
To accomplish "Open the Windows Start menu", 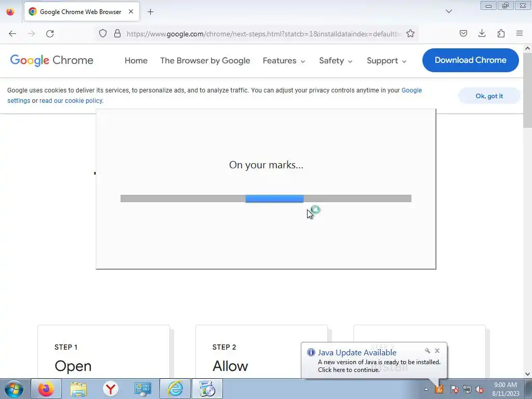I will (14, 389).
